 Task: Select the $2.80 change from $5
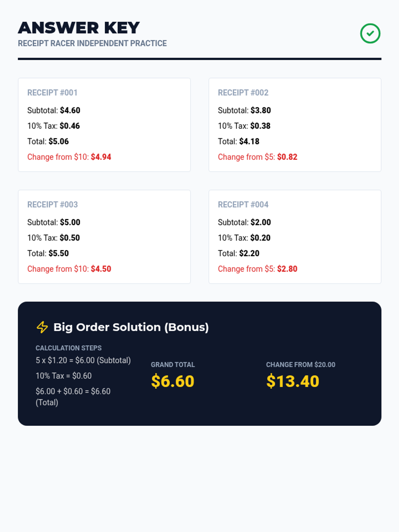pyautogui.click(x=287, y=269)
